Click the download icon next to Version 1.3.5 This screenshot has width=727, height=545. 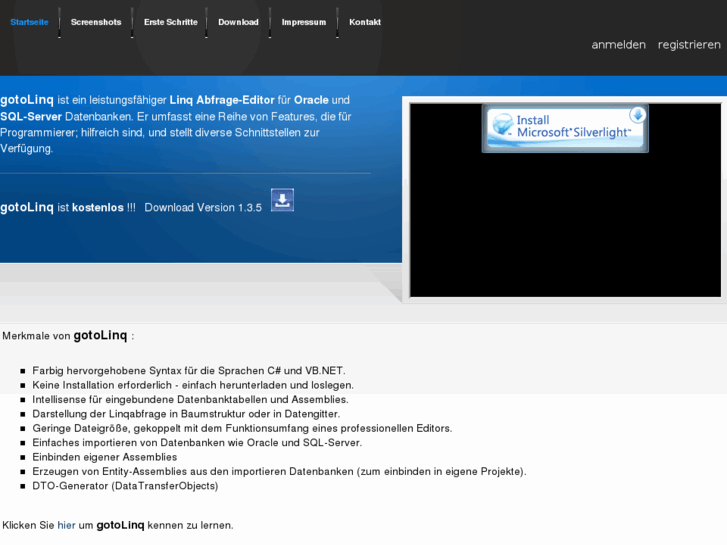tap(282, 200)
